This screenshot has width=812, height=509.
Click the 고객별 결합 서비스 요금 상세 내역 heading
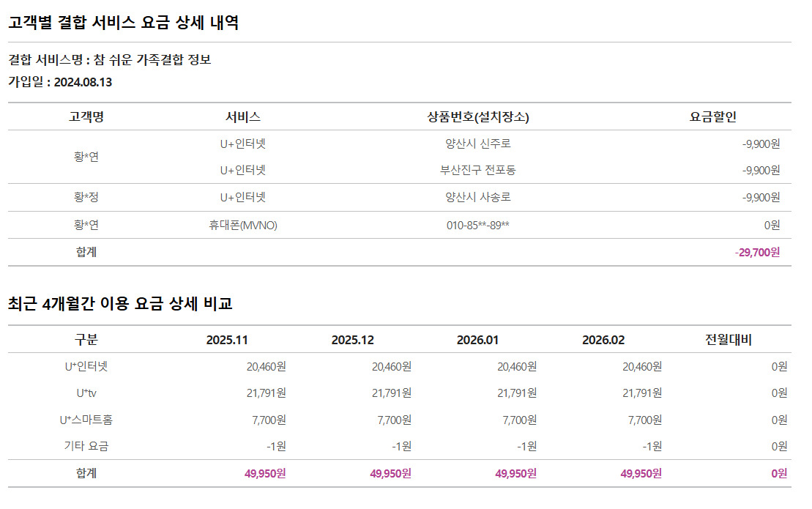coord(123,23)
